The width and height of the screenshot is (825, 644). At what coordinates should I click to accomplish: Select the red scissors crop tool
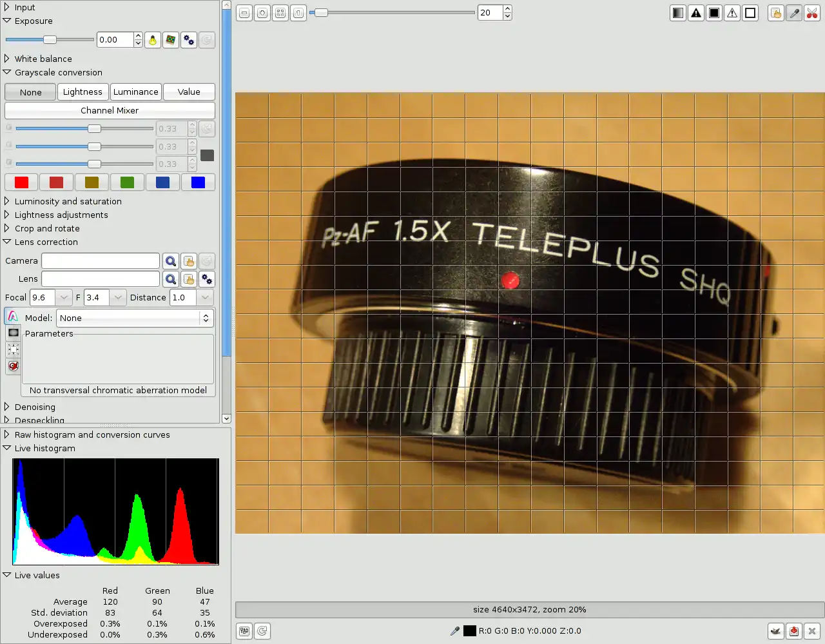tap(812, 13)
